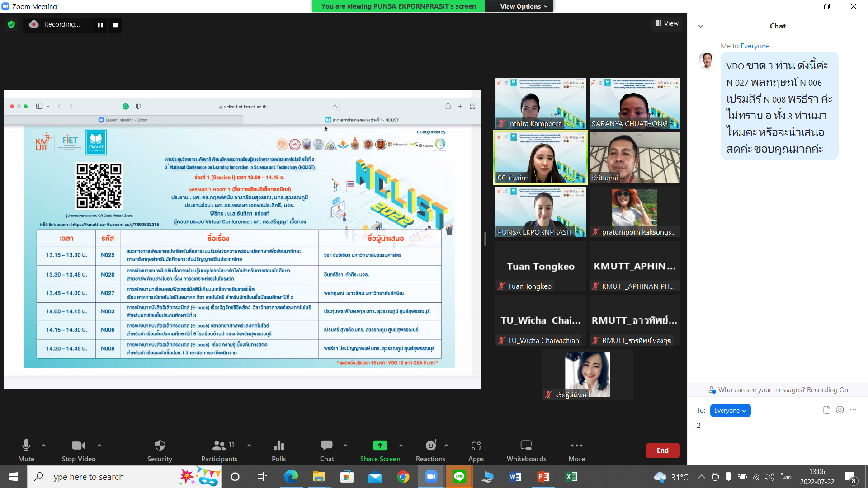The width and height of the screenshot is (868, 488).
Task: Click the Share Screen icon
Action: pos(380,446)
